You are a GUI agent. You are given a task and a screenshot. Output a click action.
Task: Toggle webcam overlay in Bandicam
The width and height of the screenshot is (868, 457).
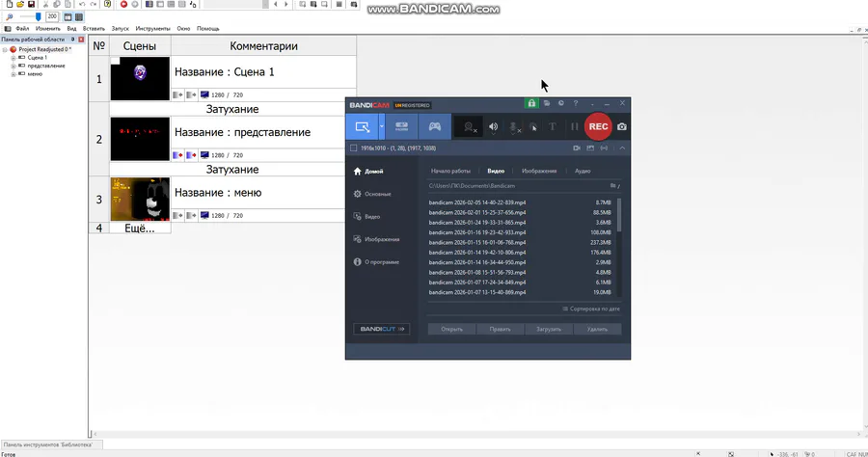point(470,127)
